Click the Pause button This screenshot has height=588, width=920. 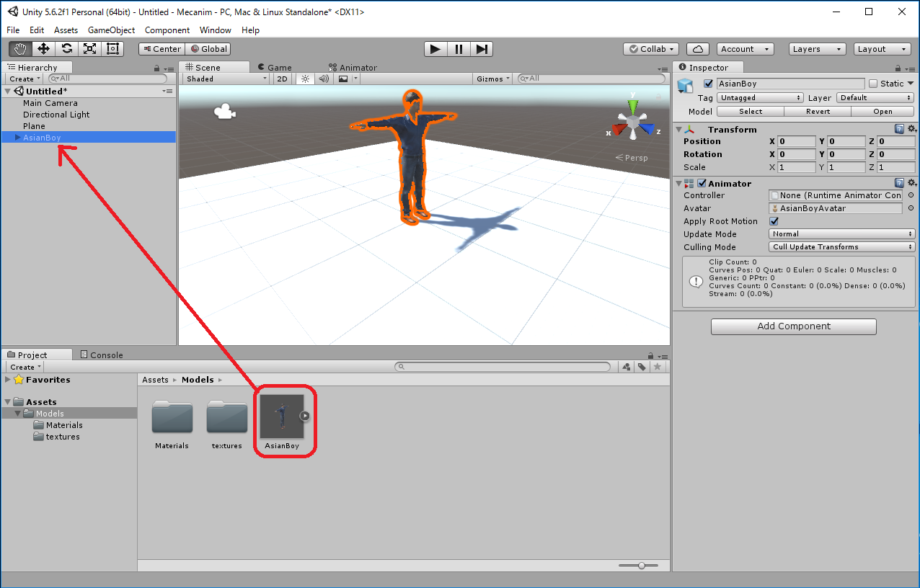458,49
